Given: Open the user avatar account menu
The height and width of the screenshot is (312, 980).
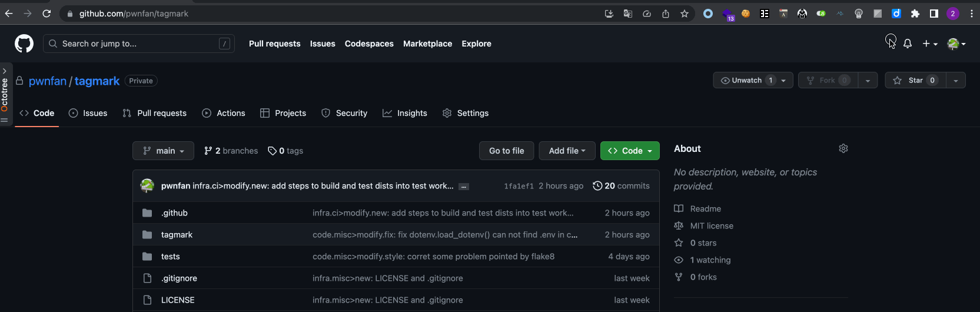Looking at the screenshot, I should [x=956, y=44].
